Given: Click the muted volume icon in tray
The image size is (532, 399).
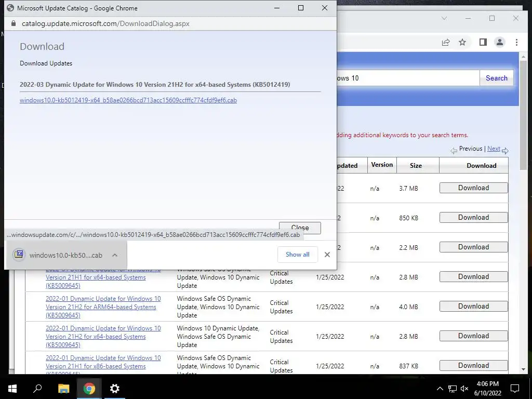Looking at the screenshot, I should pos(464,389).
